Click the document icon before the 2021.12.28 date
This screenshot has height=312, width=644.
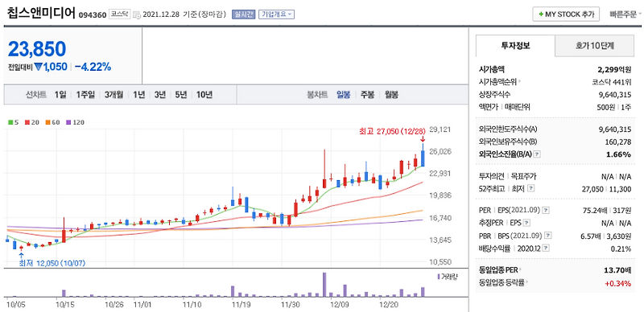137,14
